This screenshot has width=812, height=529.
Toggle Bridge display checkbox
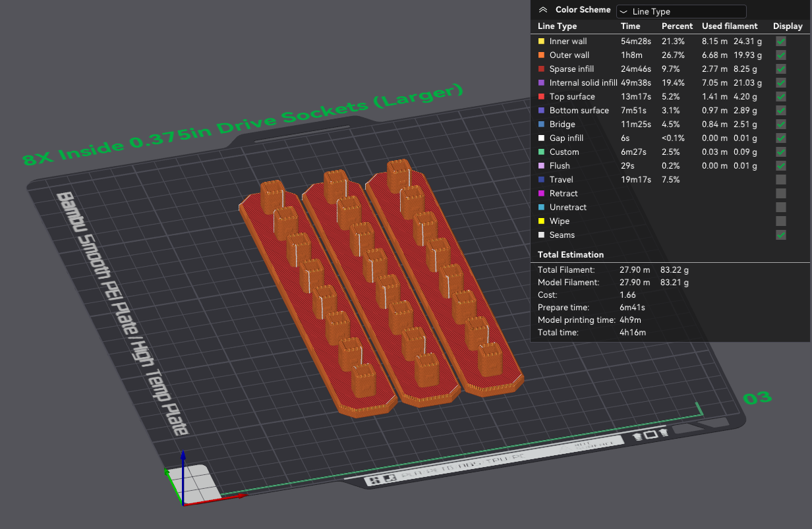(781, 125)
